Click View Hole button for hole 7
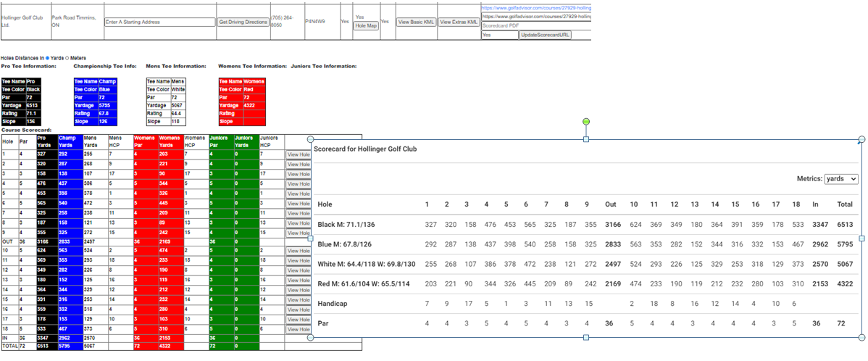Screen dimensions: 868x361 point(298,214)
